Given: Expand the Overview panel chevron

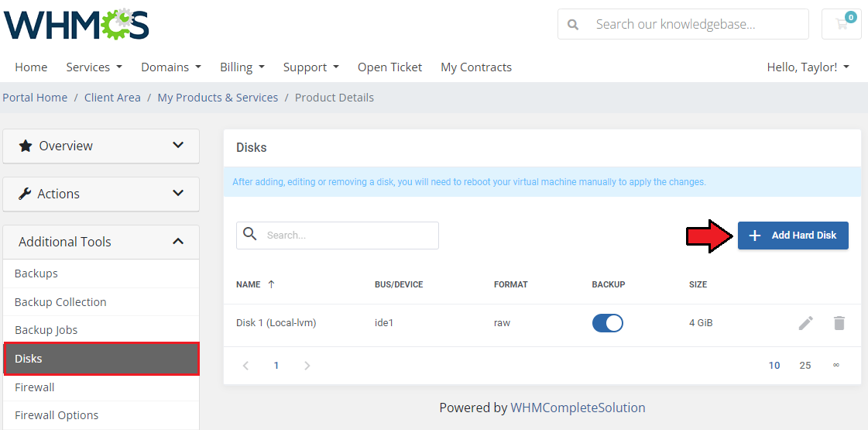Looking at the screenshot, I should [177, 146].
